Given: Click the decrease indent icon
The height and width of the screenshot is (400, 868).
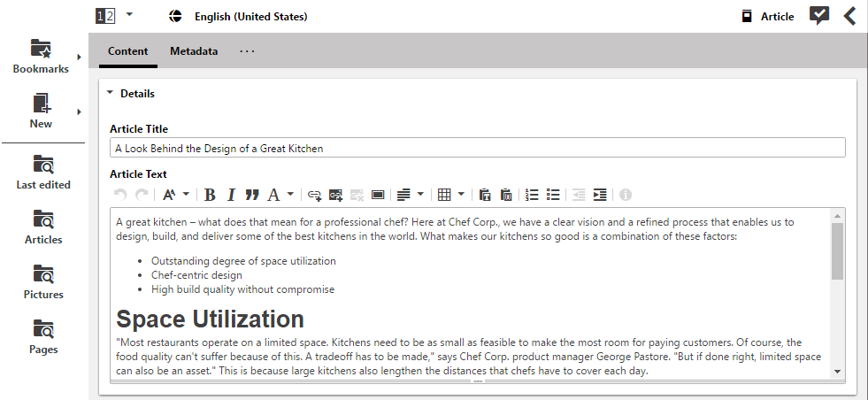Looking at the screenshot, I should [579, 195].
